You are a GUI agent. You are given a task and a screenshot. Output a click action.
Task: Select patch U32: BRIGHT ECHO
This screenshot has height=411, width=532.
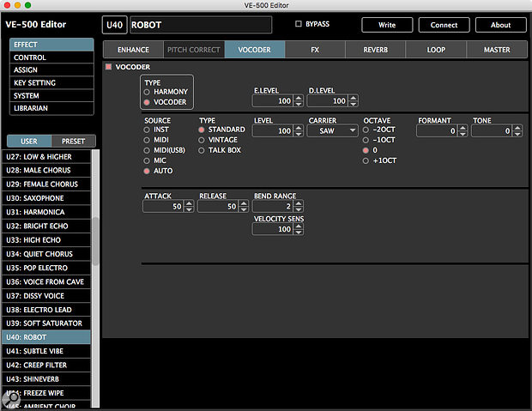pos(46,226)
